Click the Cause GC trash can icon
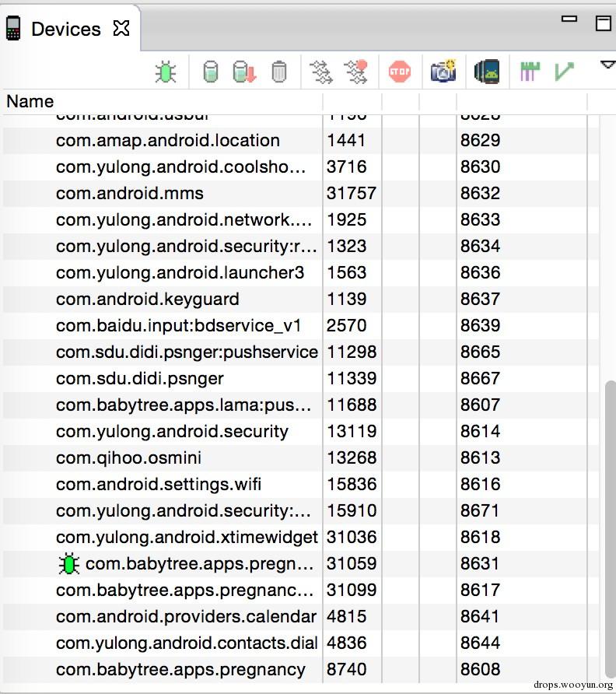 pos(278,72)
